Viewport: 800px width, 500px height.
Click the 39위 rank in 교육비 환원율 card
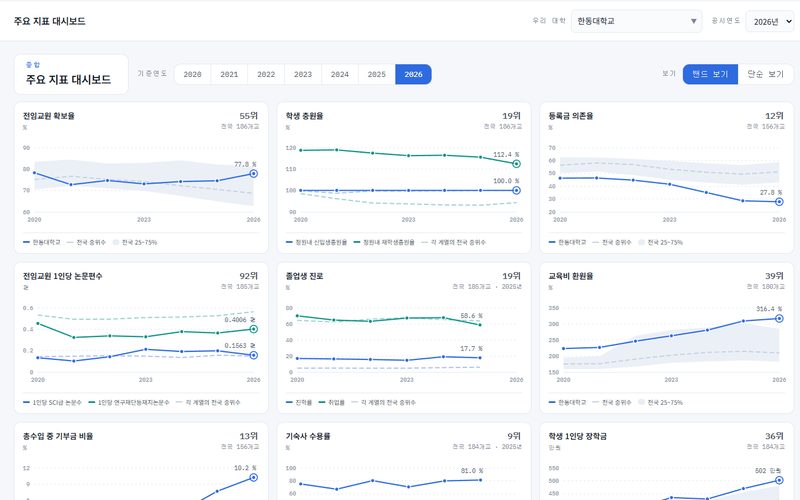[774, 276]
